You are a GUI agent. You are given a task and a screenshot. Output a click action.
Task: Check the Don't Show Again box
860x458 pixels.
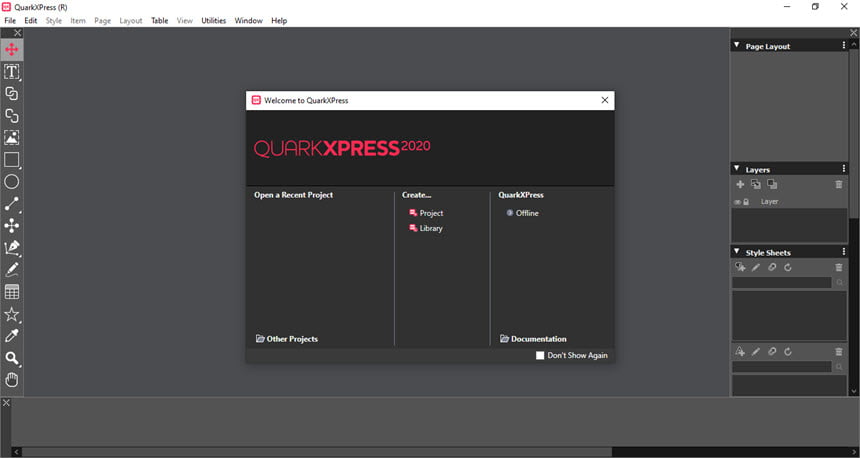tap(540, 355)
